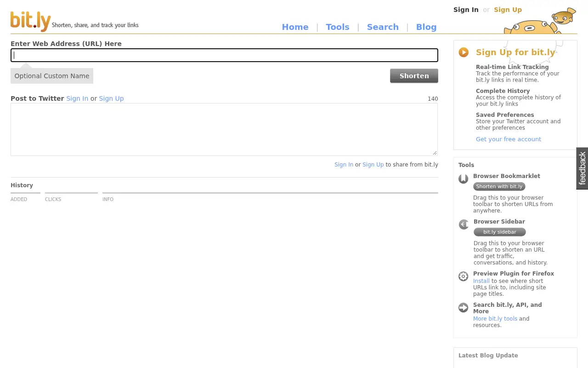This screenshot has height=368, width=588.
Task: Click the Preview Plugin for Firefox gear icon
Action: click(464, 276)
